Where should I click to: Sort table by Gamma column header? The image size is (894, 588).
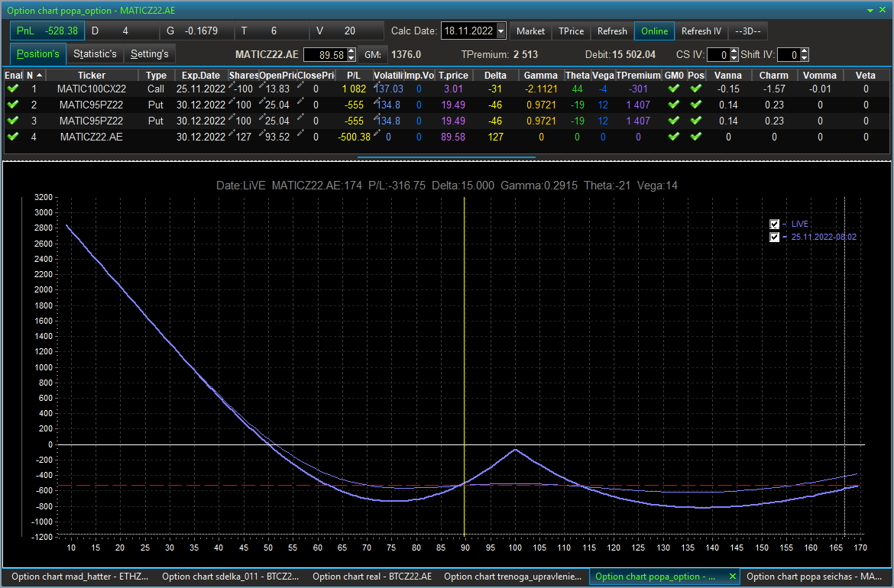(540, 75)
